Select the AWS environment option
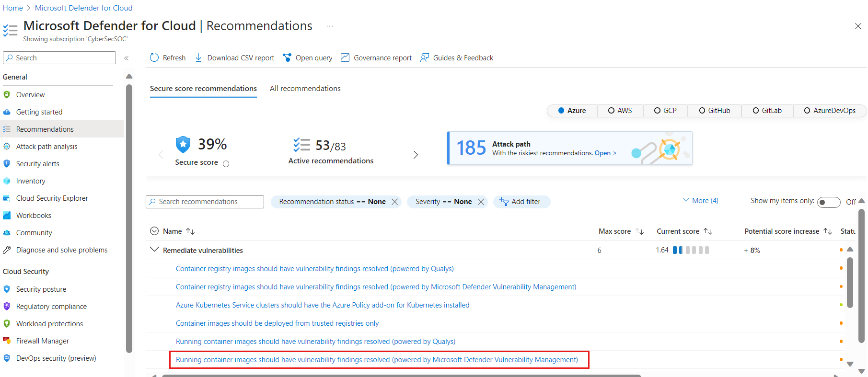The width and height of the screenshot is (868, 377). 620,111
